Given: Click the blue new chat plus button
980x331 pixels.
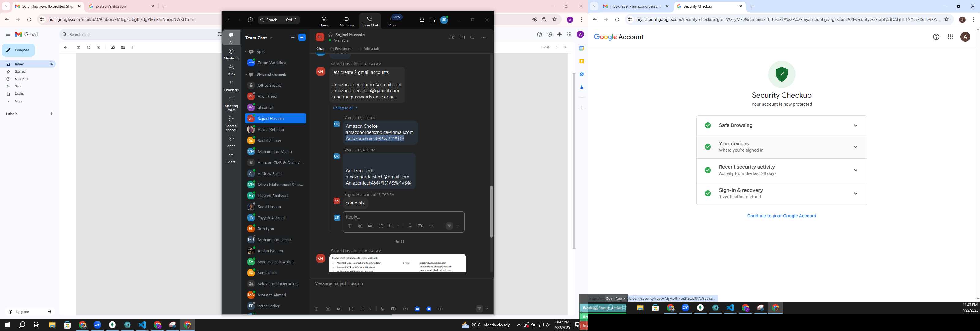Looking at the screenshot, I should tap(302, 38).
